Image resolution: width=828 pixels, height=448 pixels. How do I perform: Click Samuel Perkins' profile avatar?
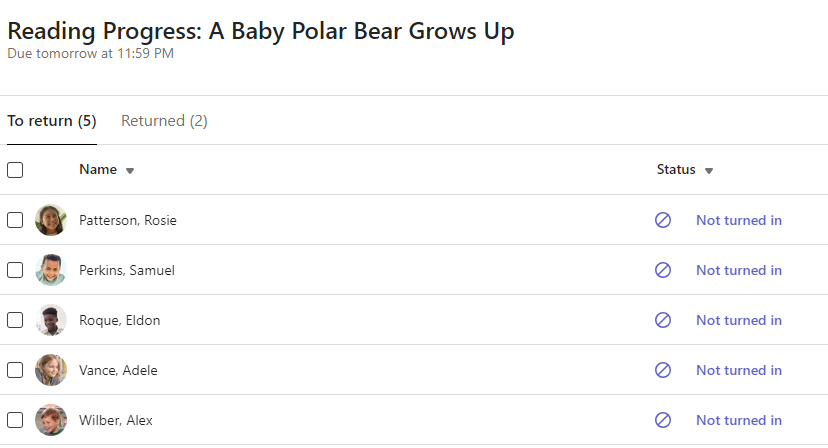(51, 270)
